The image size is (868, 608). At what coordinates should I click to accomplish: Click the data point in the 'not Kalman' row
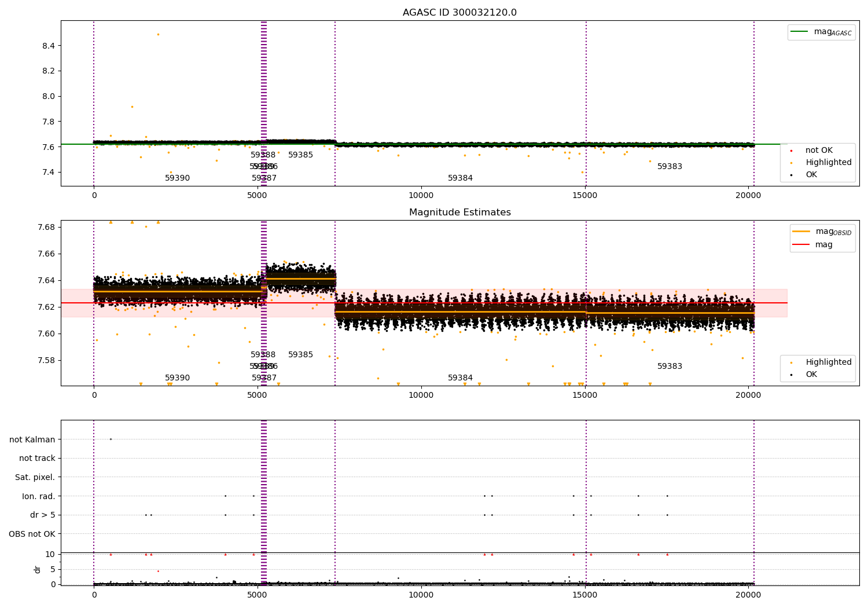pyautogui.click(x=111, y=439)
